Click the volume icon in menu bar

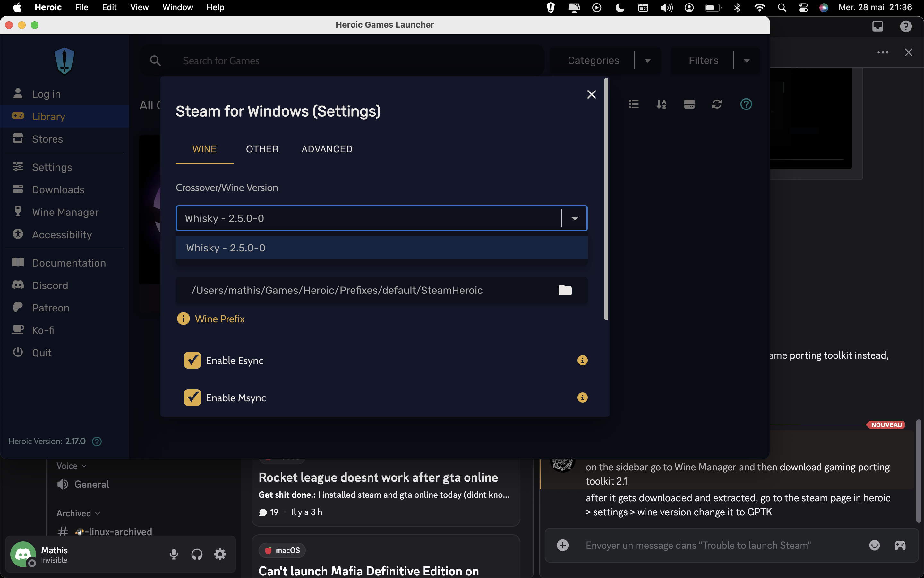pyautogui.click(x=667, y=7)
